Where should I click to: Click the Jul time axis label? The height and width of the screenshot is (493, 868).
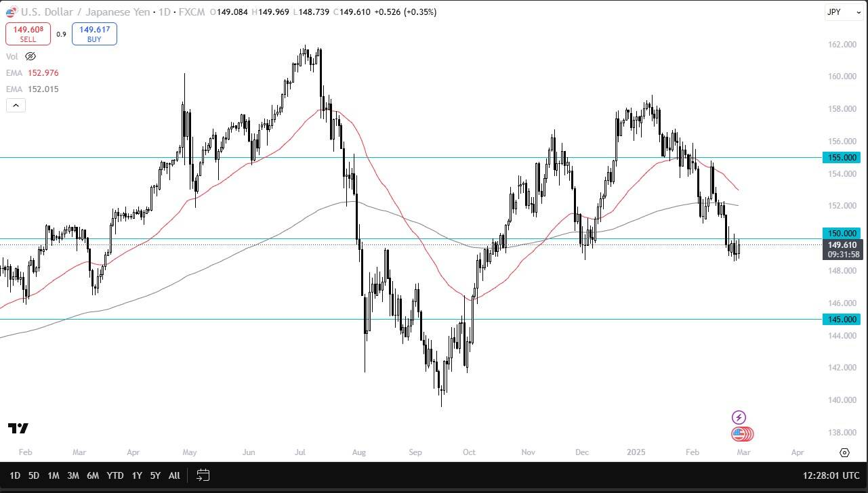coord(300,452)
